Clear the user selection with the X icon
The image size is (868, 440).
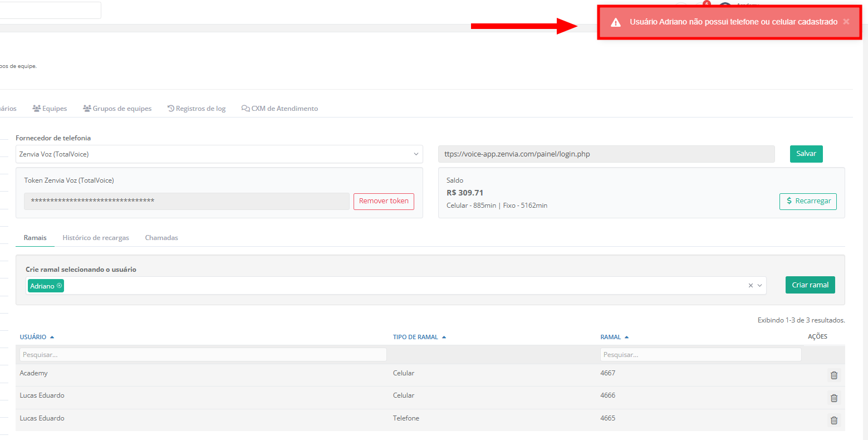coord(751,286)
